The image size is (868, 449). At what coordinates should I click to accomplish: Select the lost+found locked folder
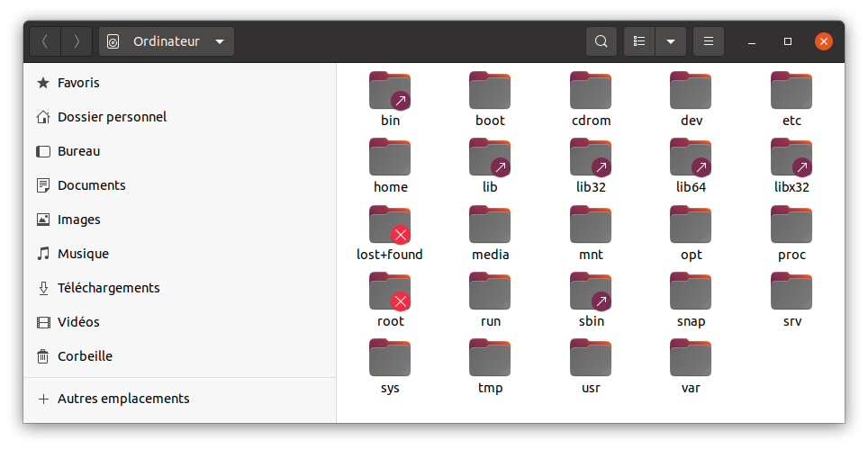tap(390, 225)
